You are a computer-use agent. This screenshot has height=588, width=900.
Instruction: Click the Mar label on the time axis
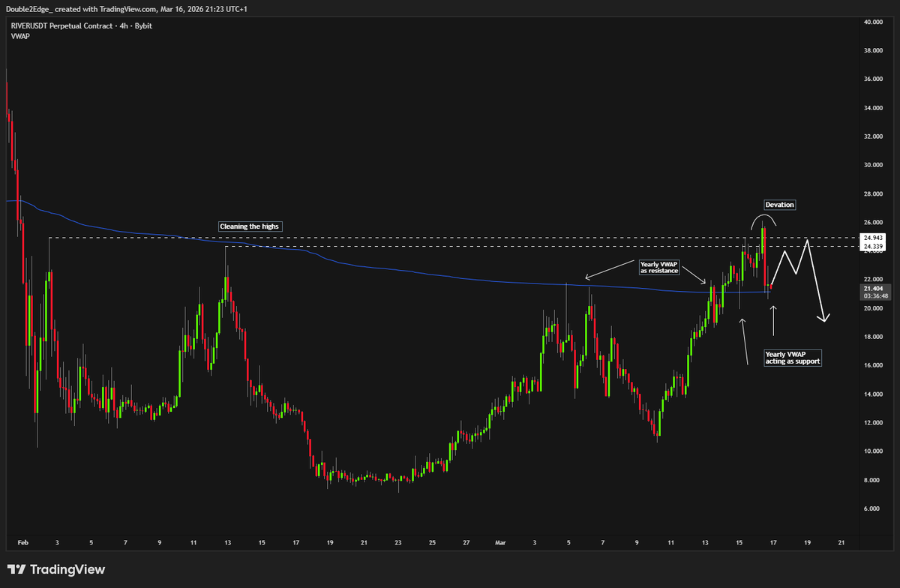[x=499, y=541]
